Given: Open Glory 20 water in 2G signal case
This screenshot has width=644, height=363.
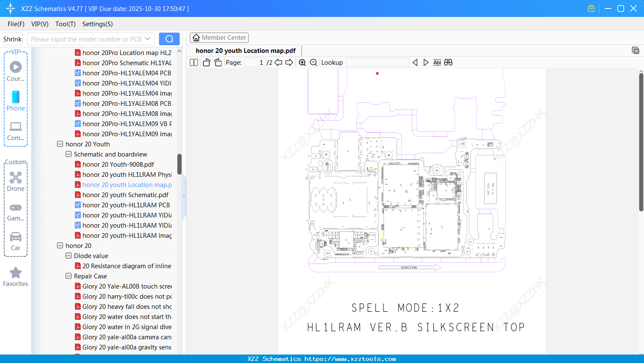Looking at the screenshot, I should tap(127, 327).
